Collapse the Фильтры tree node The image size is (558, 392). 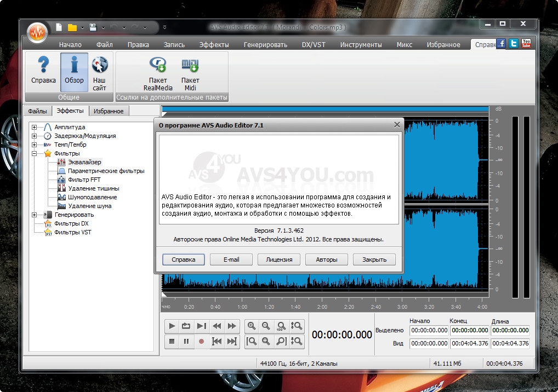click(34, 153)
